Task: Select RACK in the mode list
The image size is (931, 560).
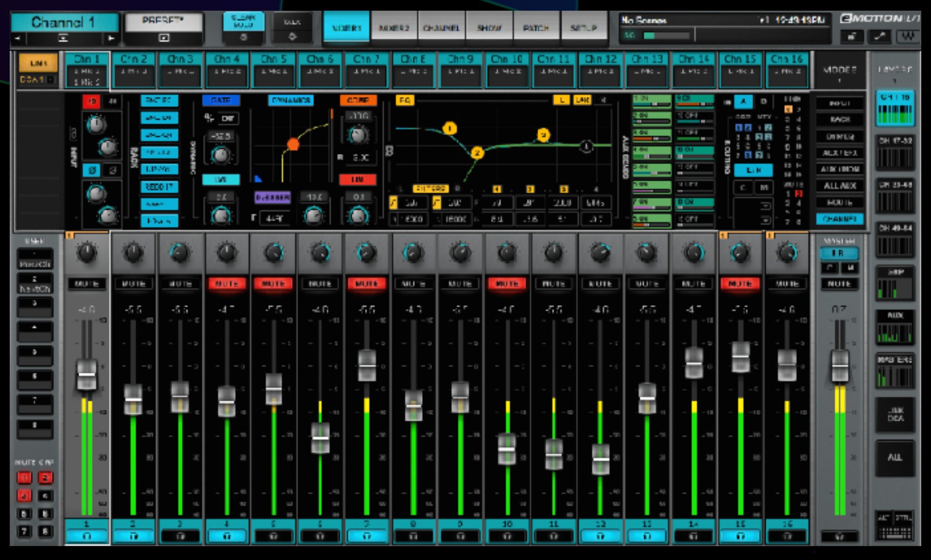Action: [840, 120]
